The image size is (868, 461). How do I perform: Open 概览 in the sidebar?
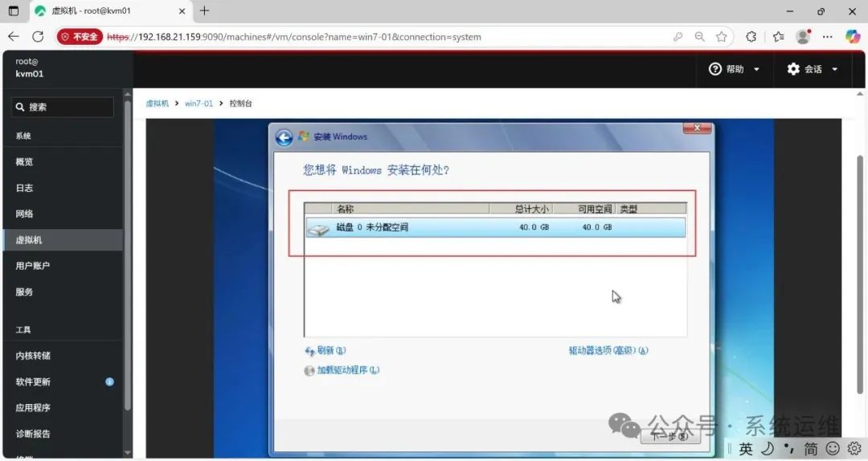(x=63, y=161)
